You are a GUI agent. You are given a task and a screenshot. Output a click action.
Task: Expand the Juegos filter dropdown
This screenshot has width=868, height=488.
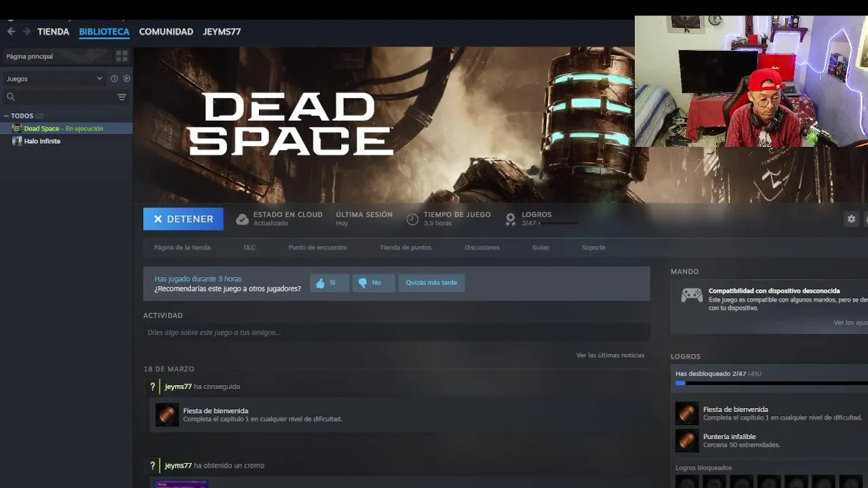(x=54, y=79)
